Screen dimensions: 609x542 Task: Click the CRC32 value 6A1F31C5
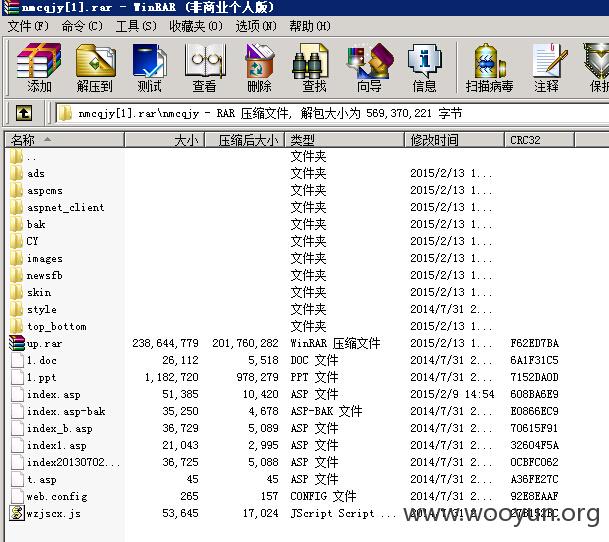[534, 361]
